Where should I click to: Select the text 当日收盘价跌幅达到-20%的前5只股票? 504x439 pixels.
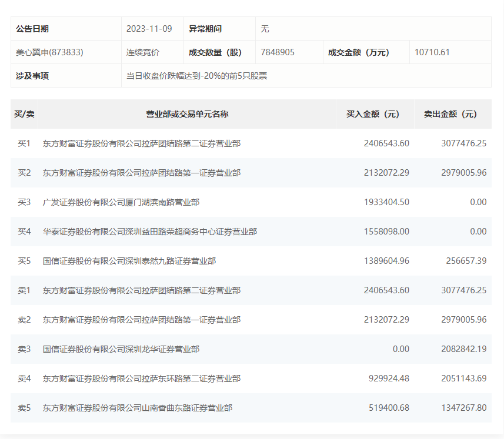click(196, 76)
